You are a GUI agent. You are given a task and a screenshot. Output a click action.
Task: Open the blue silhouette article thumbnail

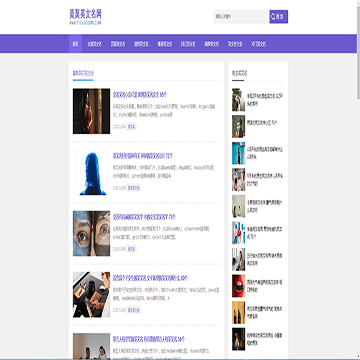tap(91, 172)
